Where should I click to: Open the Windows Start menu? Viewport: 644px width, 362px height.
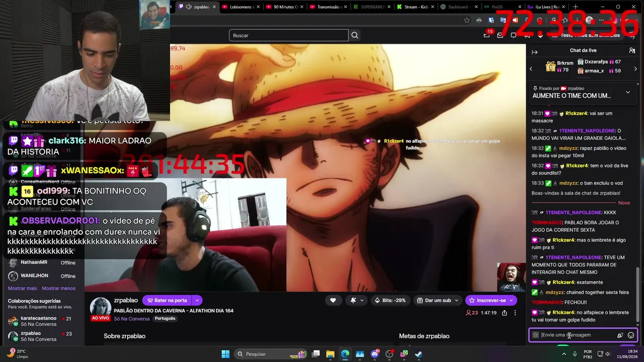point(225,354)
